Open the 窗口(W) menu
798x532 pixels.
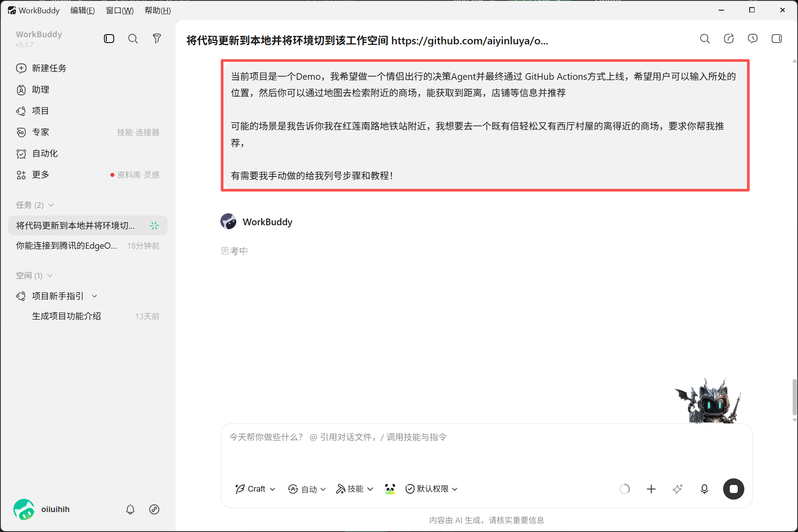(120, 10)
